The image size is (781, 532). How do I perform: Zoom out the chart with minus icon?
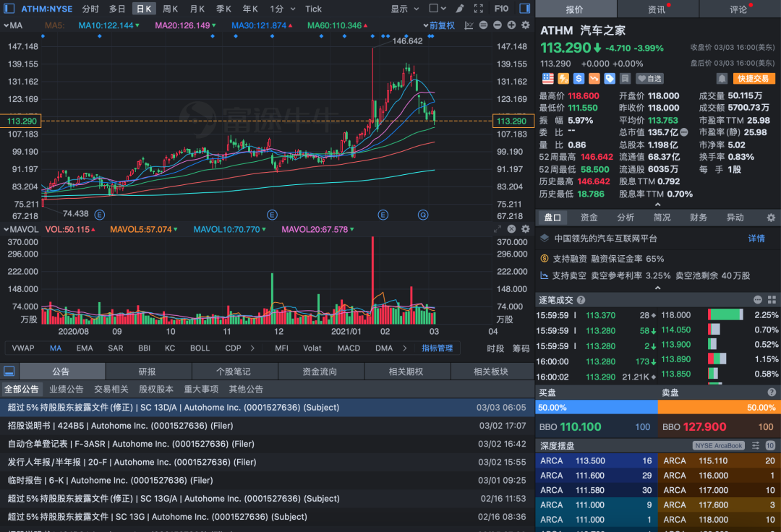coord(497,25)
